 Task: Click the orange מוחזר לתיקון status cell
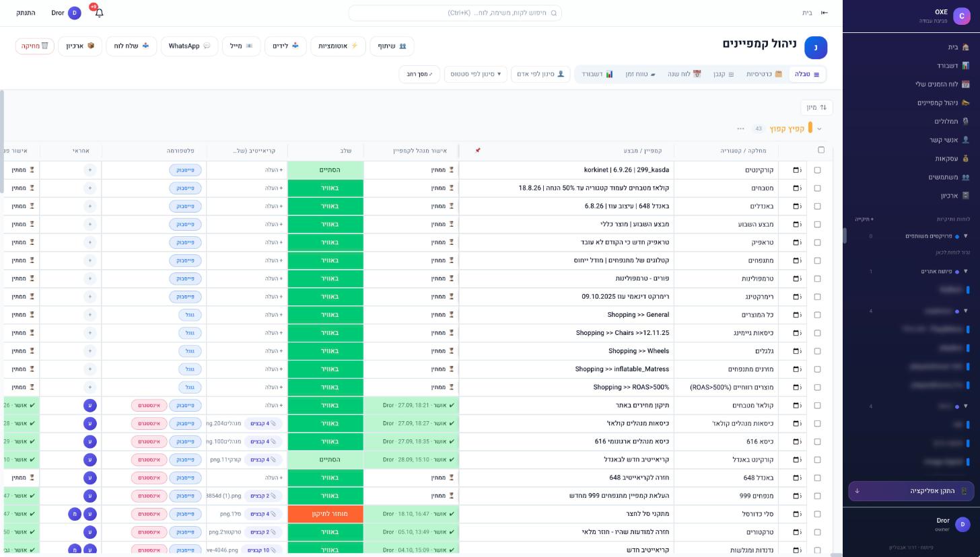click(325, 514)
